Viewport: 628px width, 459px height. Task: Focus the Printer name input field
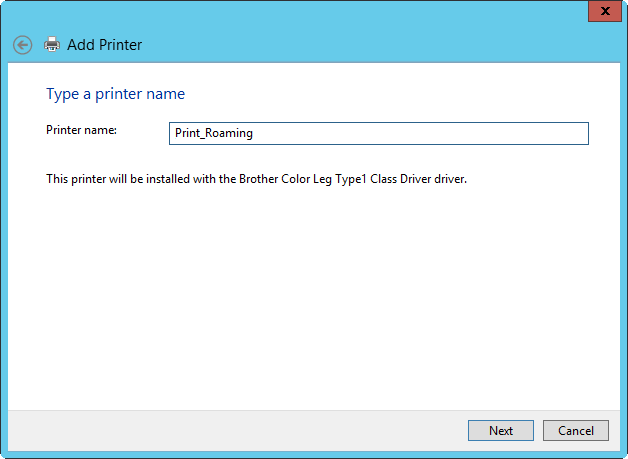click(379, 134)
